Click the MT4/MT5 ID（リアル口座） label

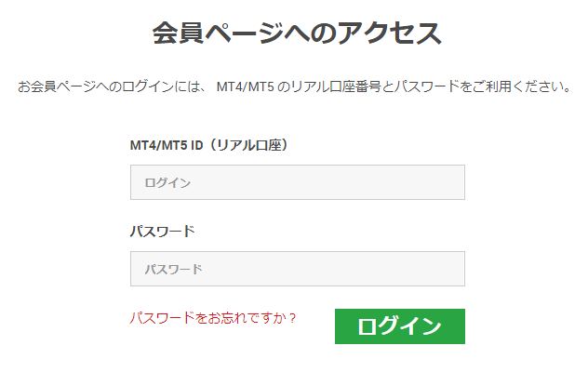[x=209, y=145]
